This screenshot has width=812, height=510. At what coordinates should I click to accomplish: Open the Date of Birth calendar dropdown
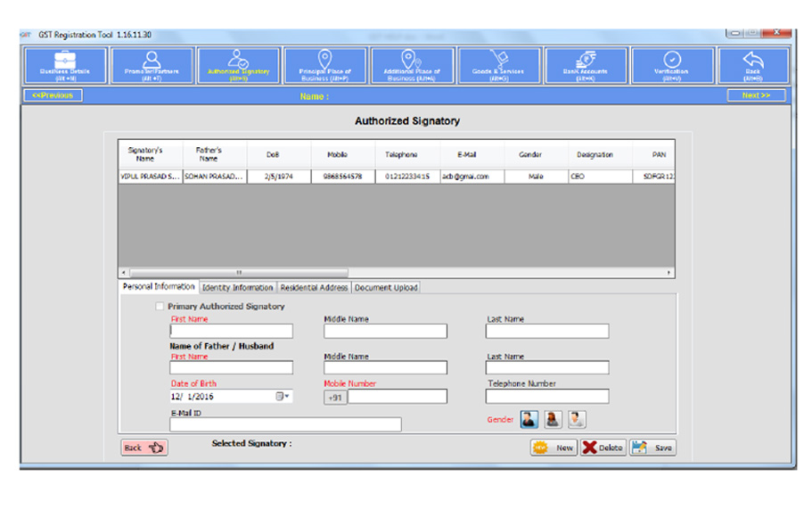tap(283, 397)
